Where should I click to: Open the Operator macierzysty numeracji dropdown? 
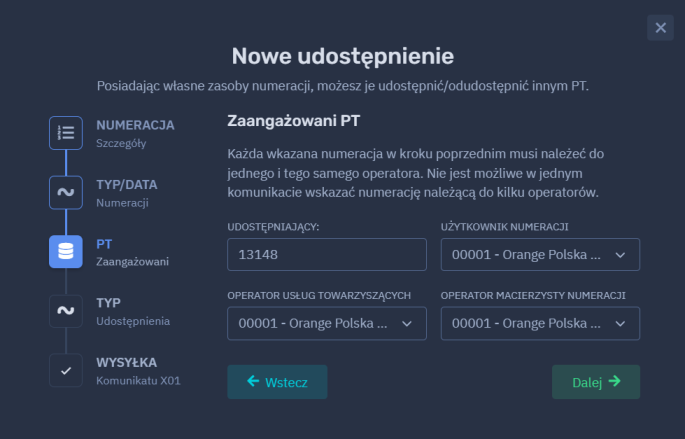pyautogui.click(x=540, y=324)
